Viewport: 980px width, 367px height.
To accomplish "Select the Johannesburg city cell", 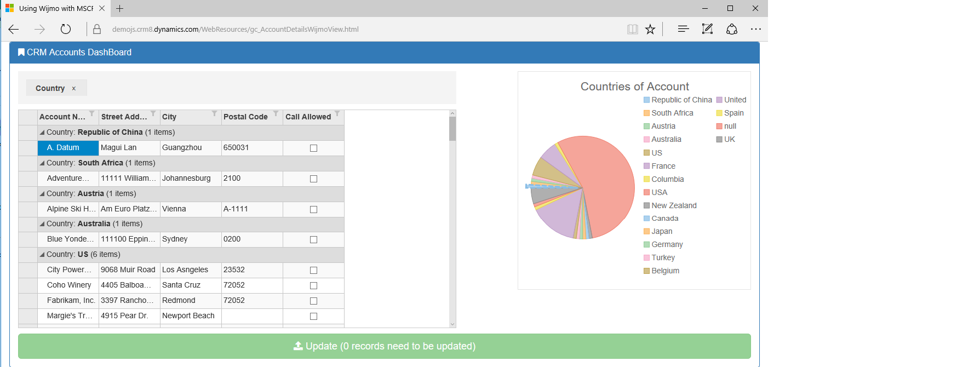I will click(191, 179).
